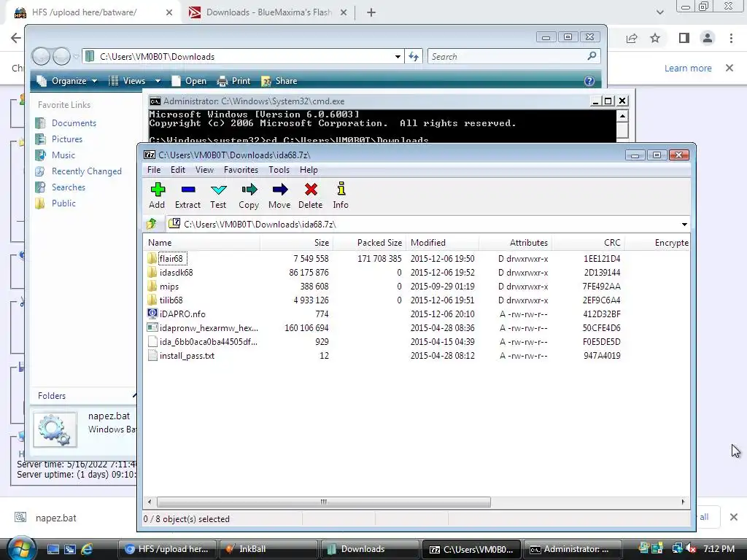This screenshot has height=560, width=747.
Task: Click the Copy toolbar icon
Action: point(249,195)
